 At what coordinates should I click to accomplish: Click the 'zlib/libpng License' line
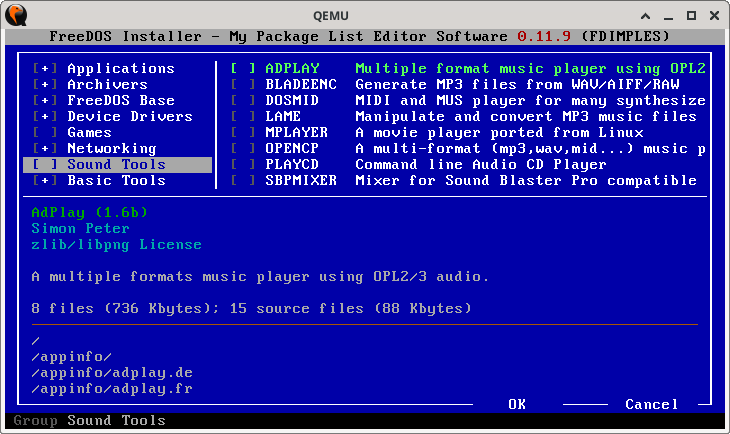pyautogui.click(x=116, y=244)
